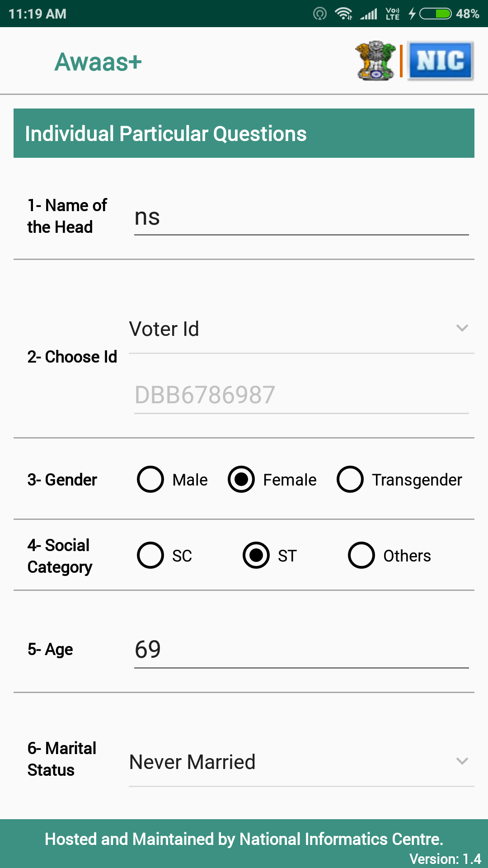Expand the Marital Status dropdown arrow
Image resolution: width=488 pixels, height=868 pixels.
(x=462, y=761)
